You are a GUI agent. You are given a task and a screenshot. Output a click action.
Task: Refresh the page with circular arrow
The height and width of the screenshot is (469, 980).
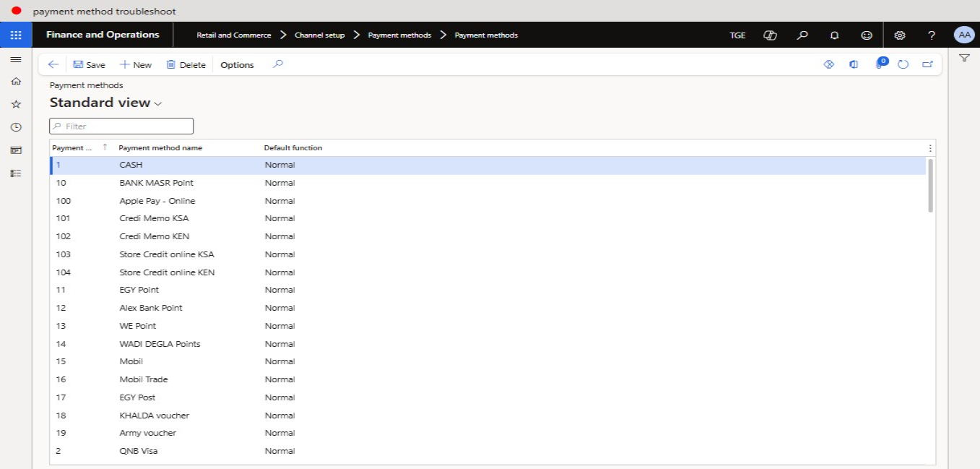tap(903, 64)
